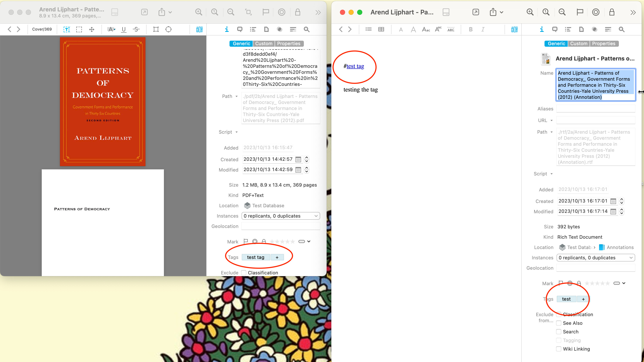
Task: Switch to the Custom tab
Action: [264, 43]
